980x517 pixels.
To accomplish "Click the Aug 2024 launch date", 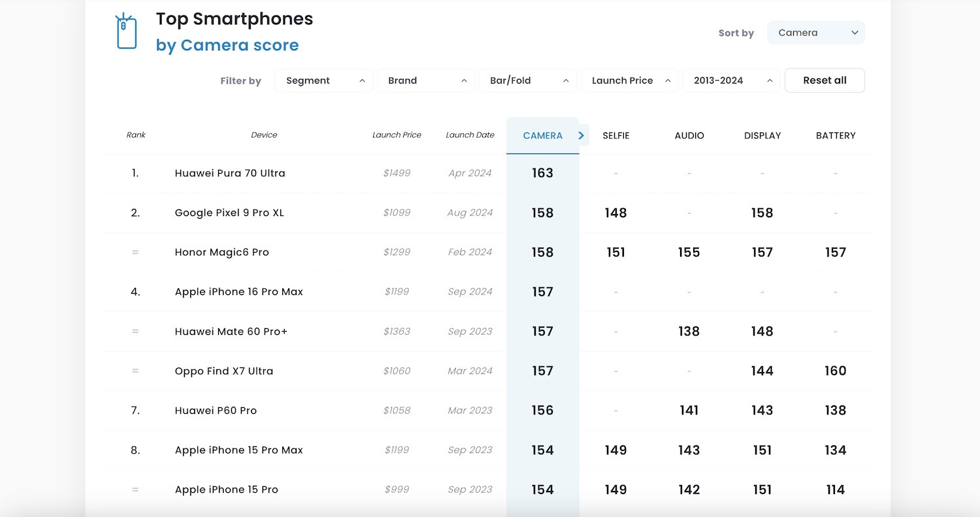I will point(470,213).
